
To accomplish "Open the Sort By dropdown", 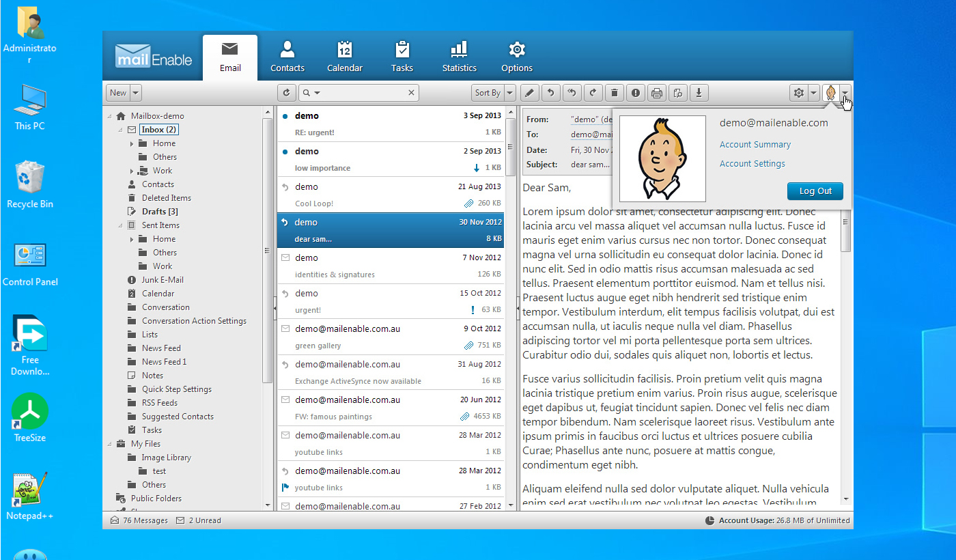I will click(493, 93).
